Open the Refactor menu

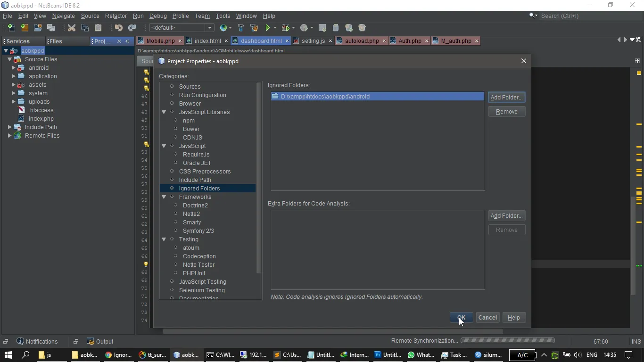(x=116, y=16)
